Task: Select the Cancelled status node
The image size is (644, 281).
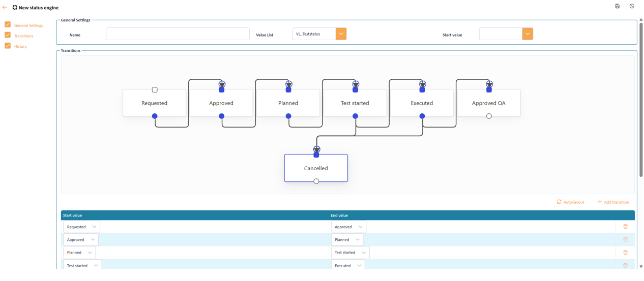Action: pos(316,168)
